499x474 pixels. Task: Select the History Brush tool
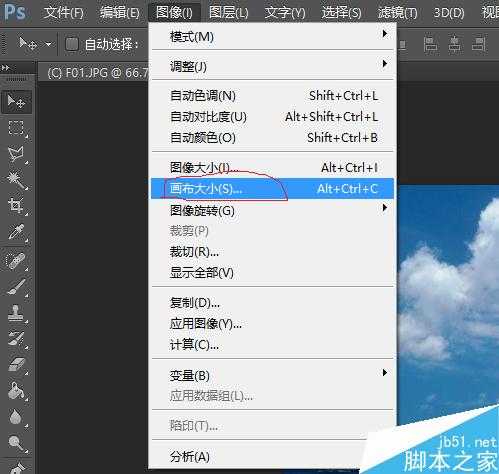click(16, 339)
